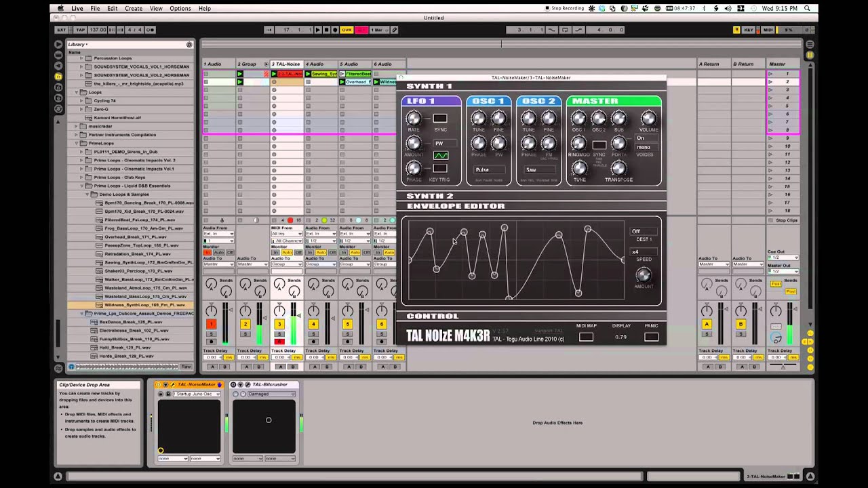Click the Master Volume knob in NoiseMaker
Viewport: 868px width, 488px height.
[x=648, y=119]
